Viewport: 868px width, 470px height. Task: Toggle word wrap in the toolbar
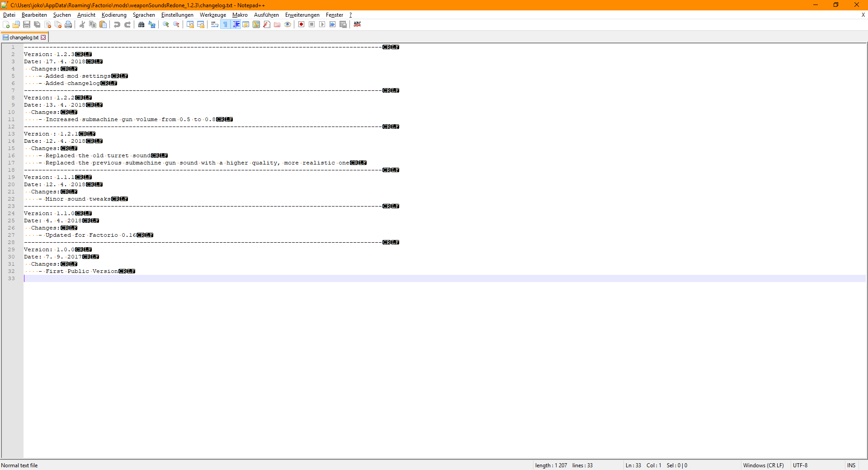tap(215, 24)
